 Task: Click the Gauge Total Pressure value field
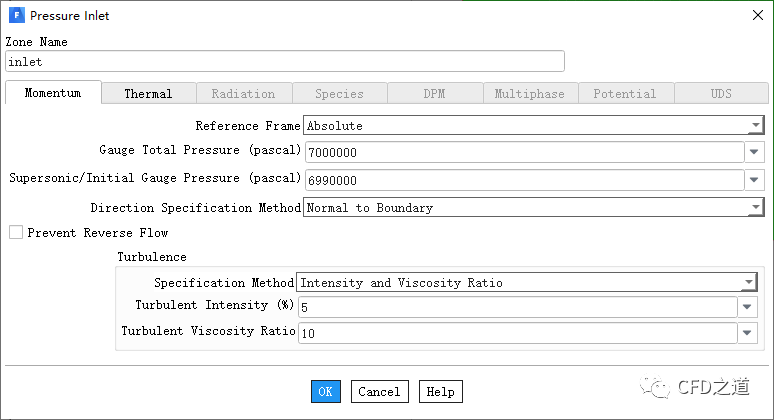[x=522, y=153]
